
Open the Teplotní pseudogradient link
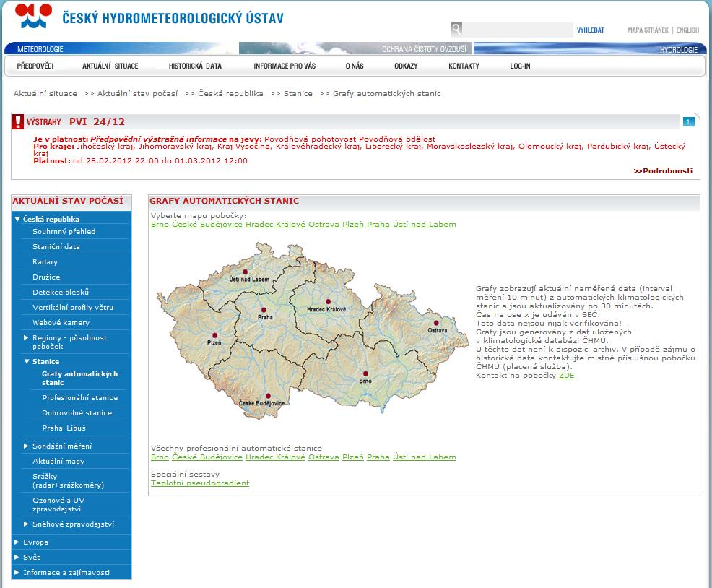pyautogui.click(x=200, y=483)
